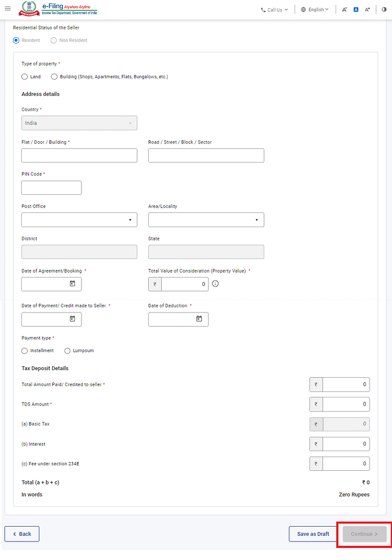The image size is (392, 560).
Task: Reset to default font size icon
Action: click(355, 10)
